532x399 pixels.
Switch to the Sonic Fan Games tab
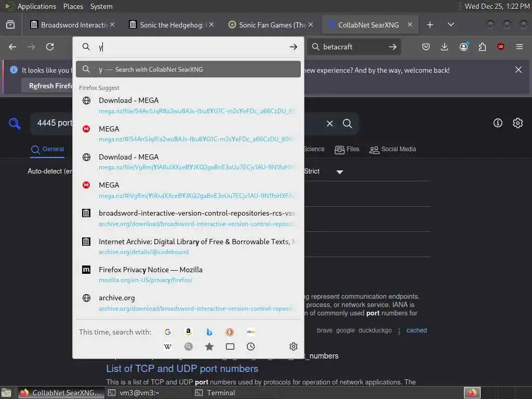click(x=268, y=25)
